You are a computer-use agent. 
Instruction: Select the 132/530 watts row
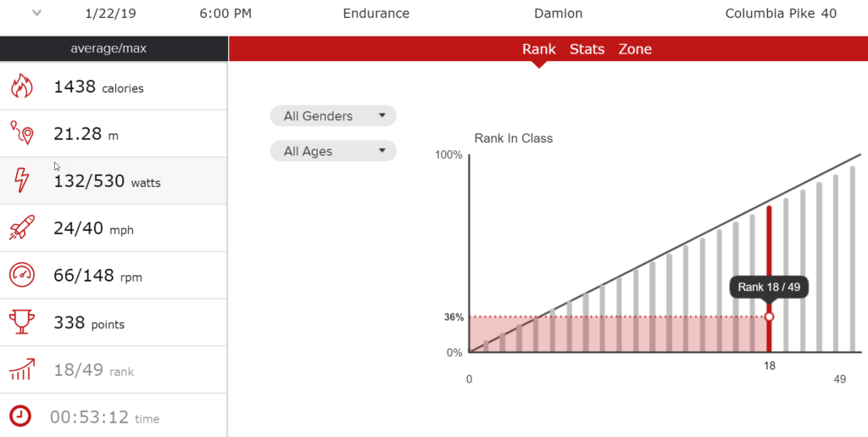[114, 181]
